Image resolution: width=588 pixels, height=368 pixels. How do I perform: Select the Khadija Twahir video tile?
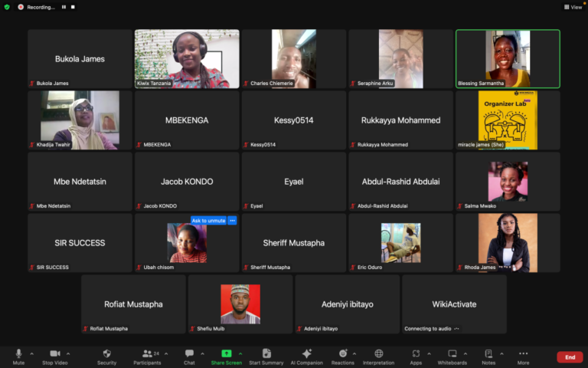pyautogui.click(x=80, y=120)
